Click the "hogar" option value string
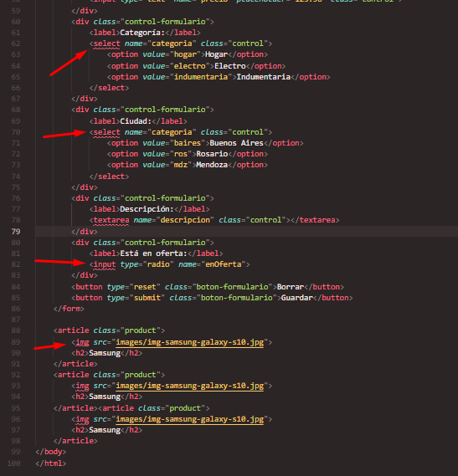The width and height of the screenshot is (458, 476). pyautogui.click(x=185, y=54)
